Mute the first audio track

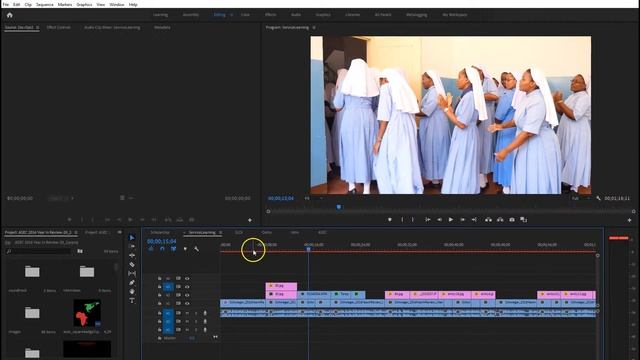point(187,313)
